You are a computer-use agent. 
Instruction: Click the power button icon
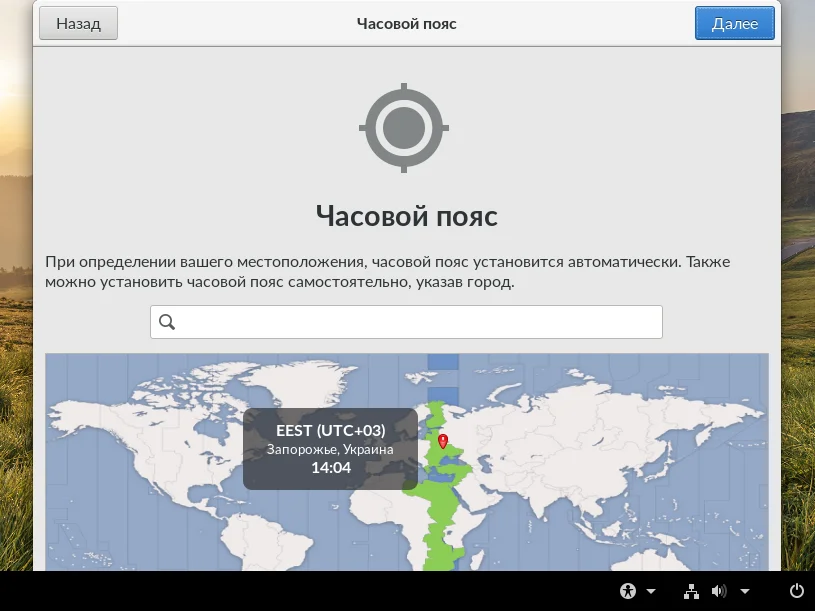coord(797,591)
